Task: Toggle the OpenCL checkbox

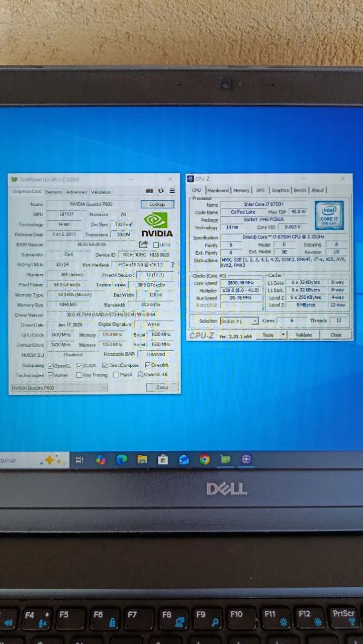Action: [51, 365]
